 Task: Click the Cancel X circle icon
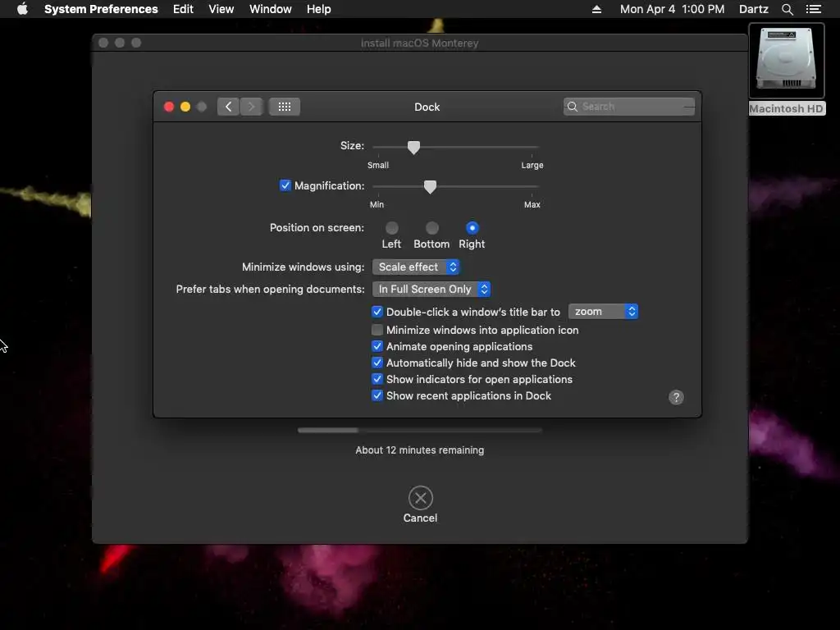[x=421, y=498]
